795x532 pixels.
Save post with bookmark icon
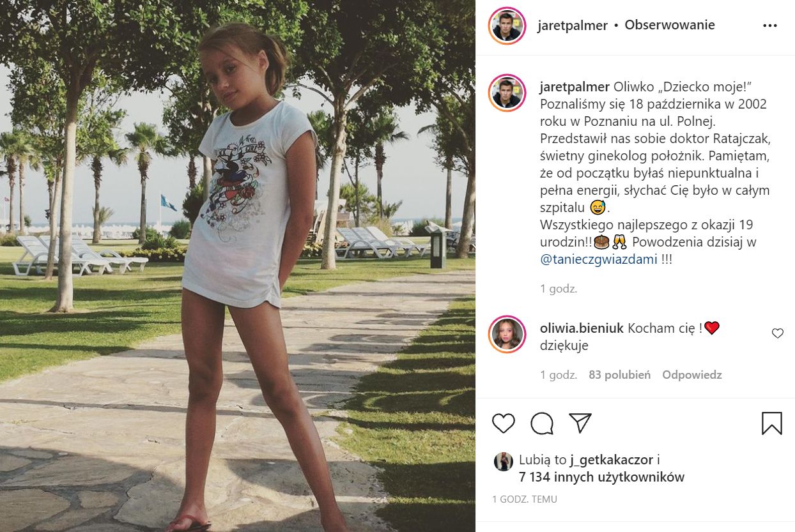(x=772, y=423)
